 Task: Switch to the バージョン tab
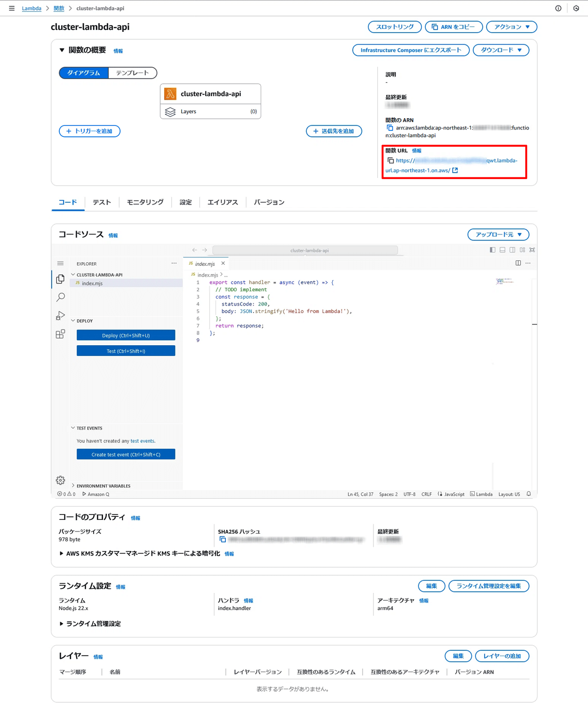pyautogui.click(x=269, y=202)
